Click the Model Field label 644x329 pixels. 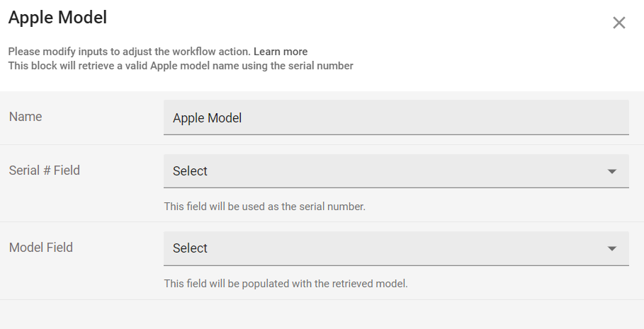pyautogui.click(x=41, y=248)
